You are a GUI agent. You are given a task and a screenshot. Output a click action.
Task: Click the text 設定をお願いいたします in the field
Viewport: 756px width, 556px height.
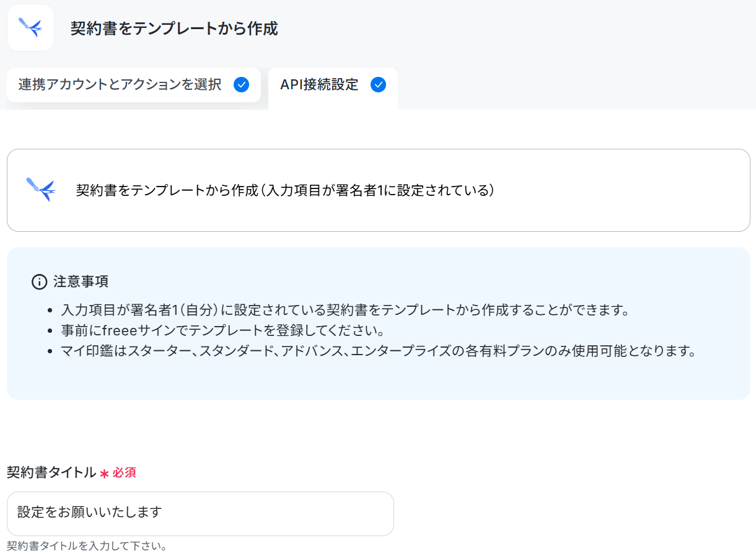(89, 513)
